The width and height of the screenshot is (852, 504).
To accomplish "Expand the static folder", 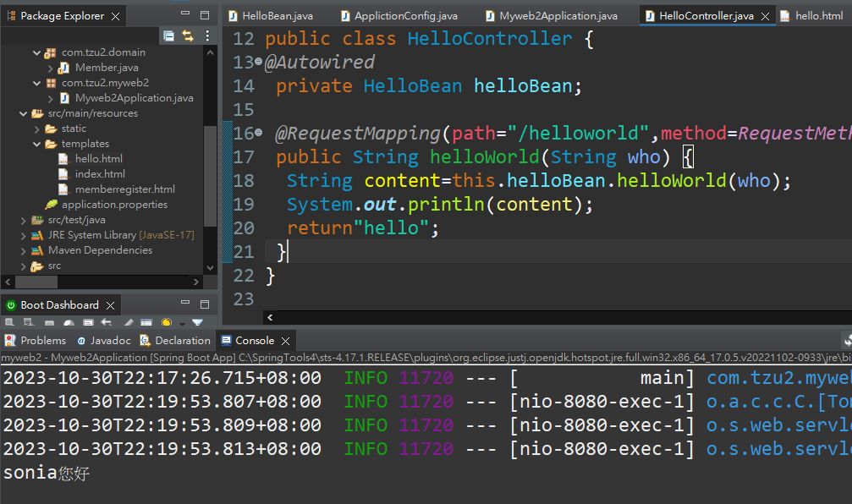I will tap(36, 129).
